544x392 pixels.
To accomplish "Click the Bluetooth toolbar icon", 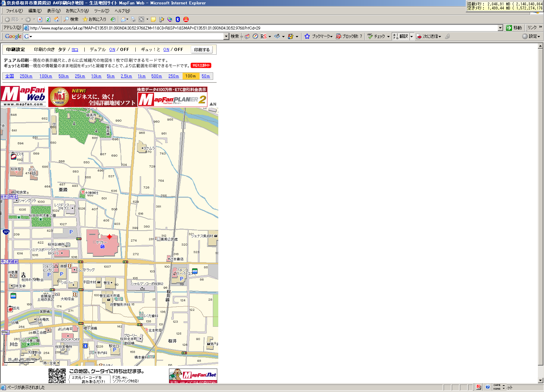I will 177,19.
